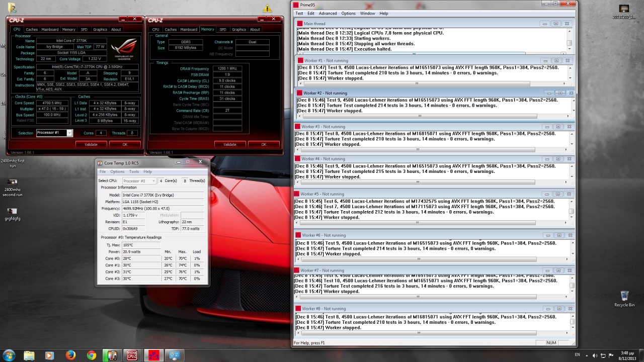Screen dimensions: 644x362
Task: Open Firefox from the taskbar
Action: pyautogui.click(x=70, y=355)
